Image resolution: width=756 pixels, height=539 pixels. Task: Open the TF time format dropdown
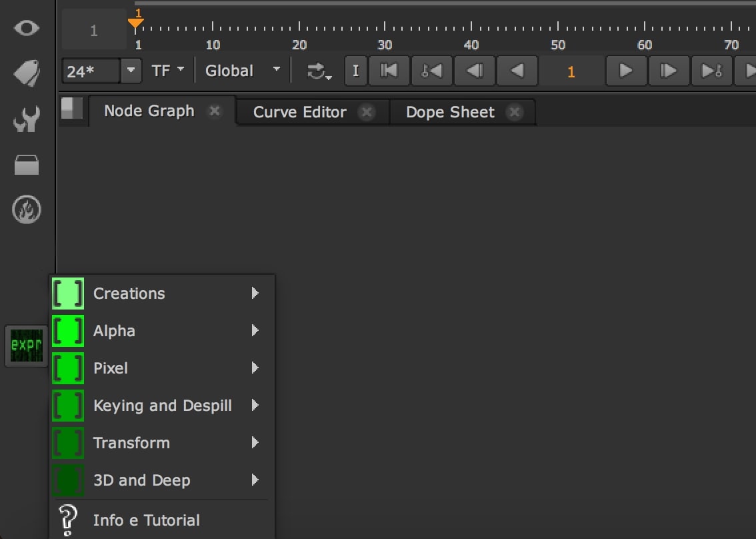pyautogui.click(x=167, y=71)
